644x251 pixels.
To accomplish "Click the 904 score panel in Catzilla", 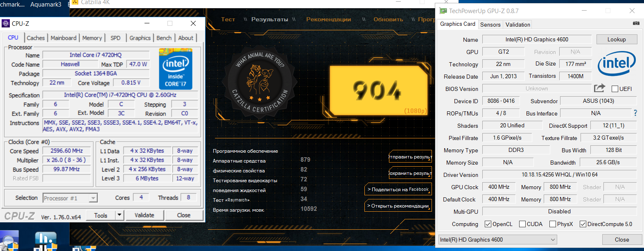I will point(379,90).
